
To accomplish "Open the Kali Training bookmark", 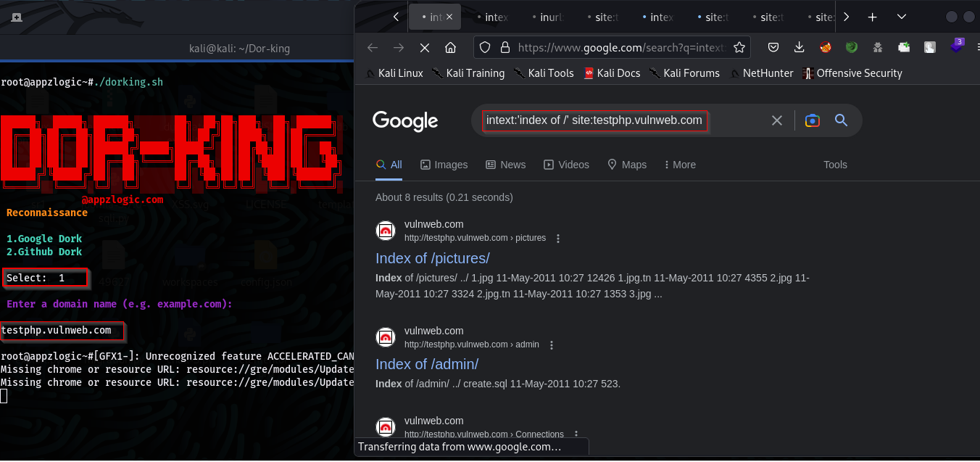I will (468, 73).
